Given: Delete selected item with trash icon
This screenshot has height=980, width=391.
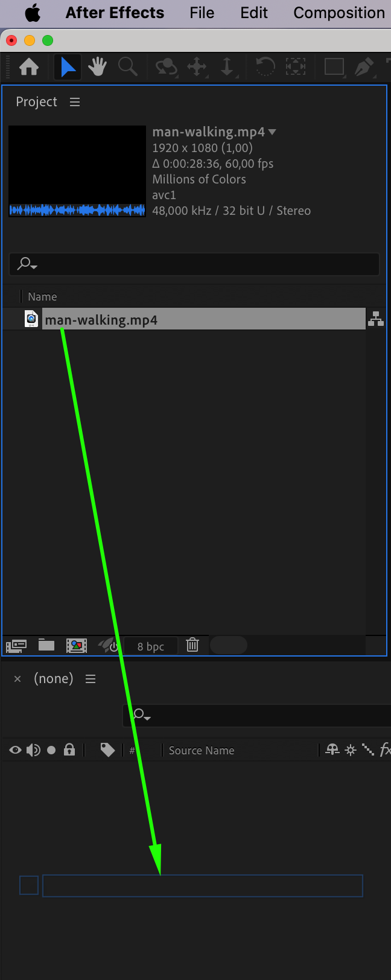Looking at the screenshot, I should tap(192, 645).
